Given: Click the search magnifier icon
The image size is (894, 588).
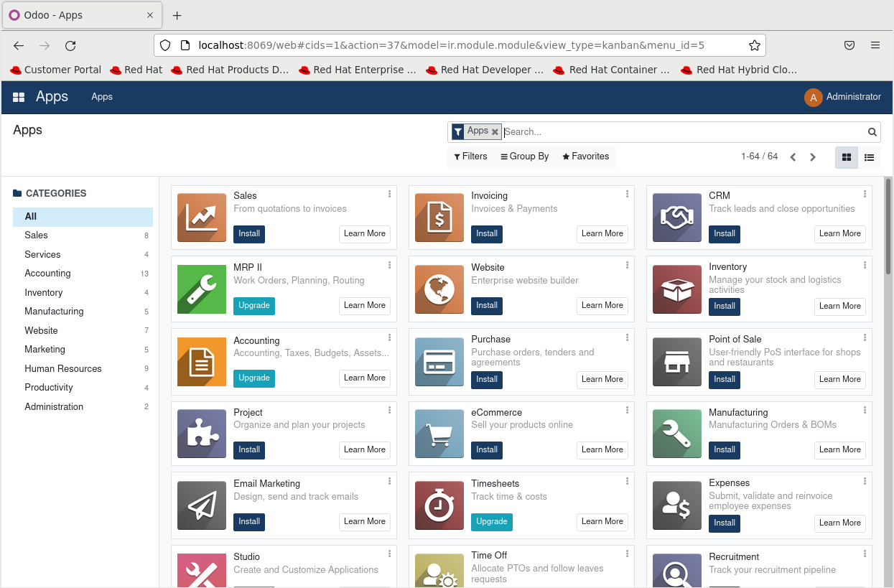Looking at the screenshot, I should coord(872,132).
